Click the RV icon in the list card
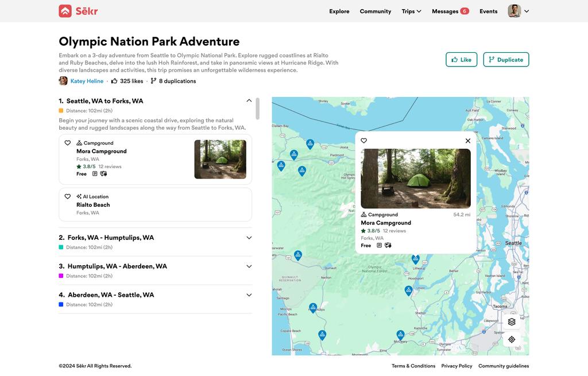Image resolution: width=588 pixels, height=376 pixels. (103, 174)
